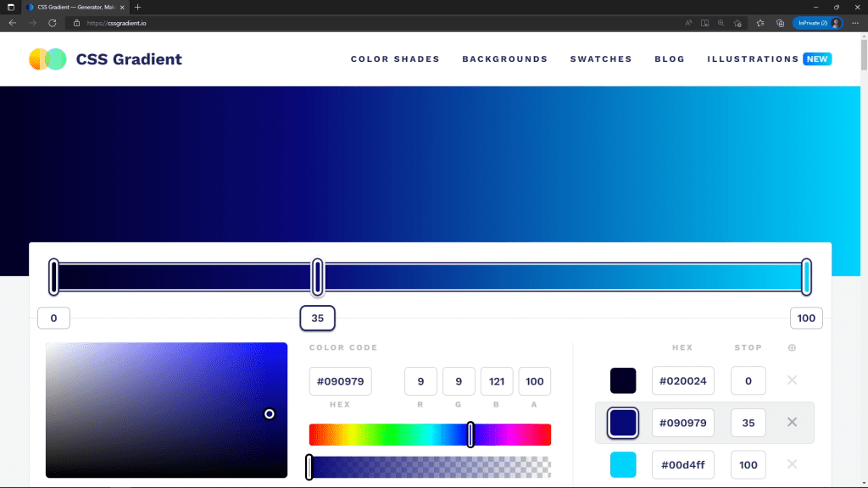Remove the #020024 color stop

(x=793, y=380)
